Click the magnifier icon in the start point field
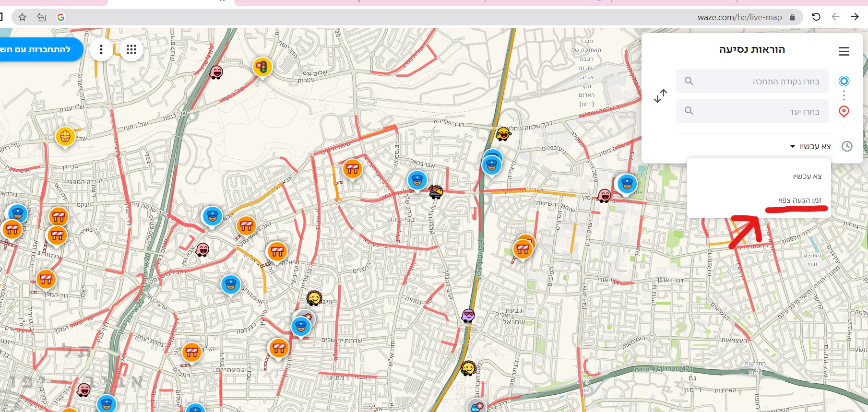Screen dimensions: 868x412 coord(689,81)
